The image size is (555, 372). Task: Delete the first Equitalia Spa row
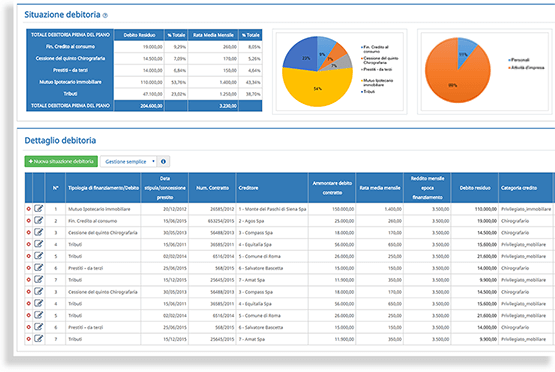pyautogui.click(x=29, y=244)
